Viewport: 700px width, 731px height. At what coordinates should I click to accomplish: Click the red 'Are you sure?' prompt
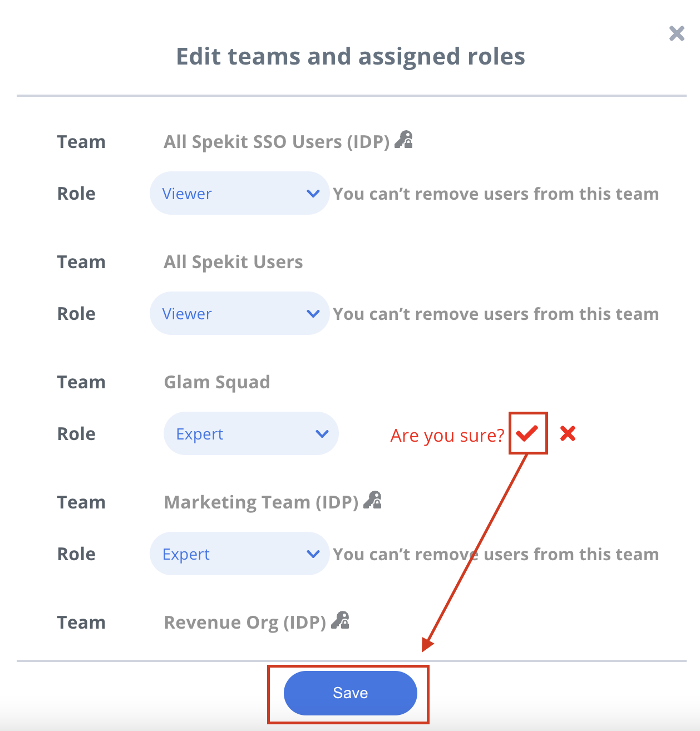click(447, 436)
